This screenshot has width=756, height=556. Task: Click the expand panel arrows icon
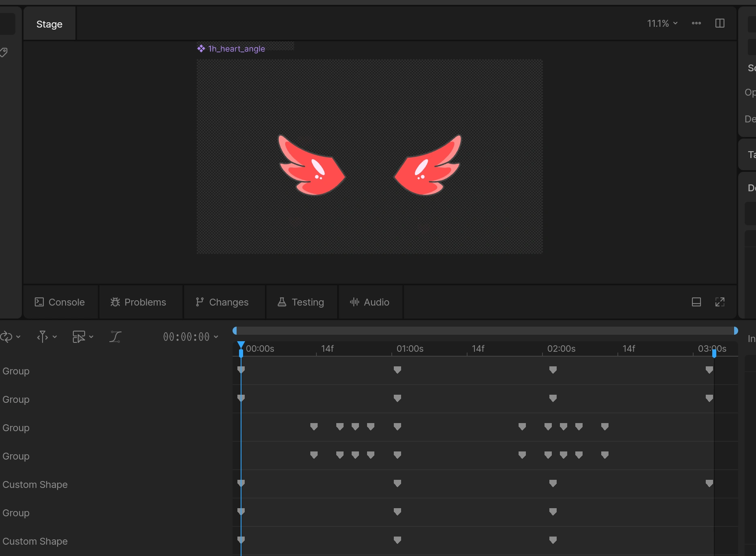(x=720, y=302)
